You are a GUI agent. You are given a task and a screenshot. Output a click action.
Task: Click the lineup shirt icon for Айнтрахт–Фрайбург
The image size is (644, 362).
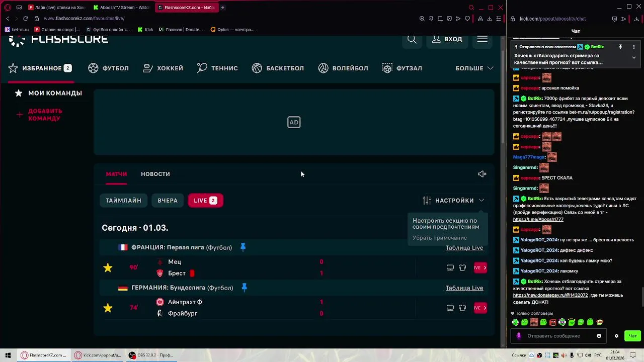(x=462, y=308)
